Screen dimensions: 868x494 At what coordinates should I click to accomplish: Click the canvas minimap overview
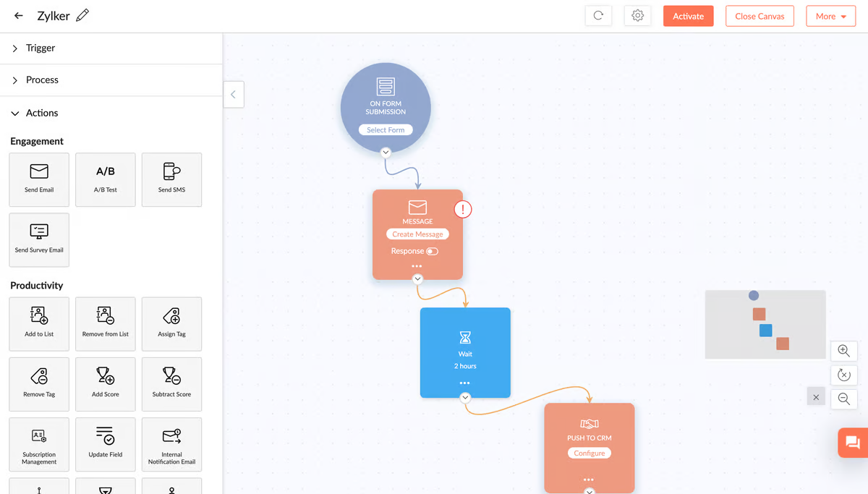tap(765, 324)
